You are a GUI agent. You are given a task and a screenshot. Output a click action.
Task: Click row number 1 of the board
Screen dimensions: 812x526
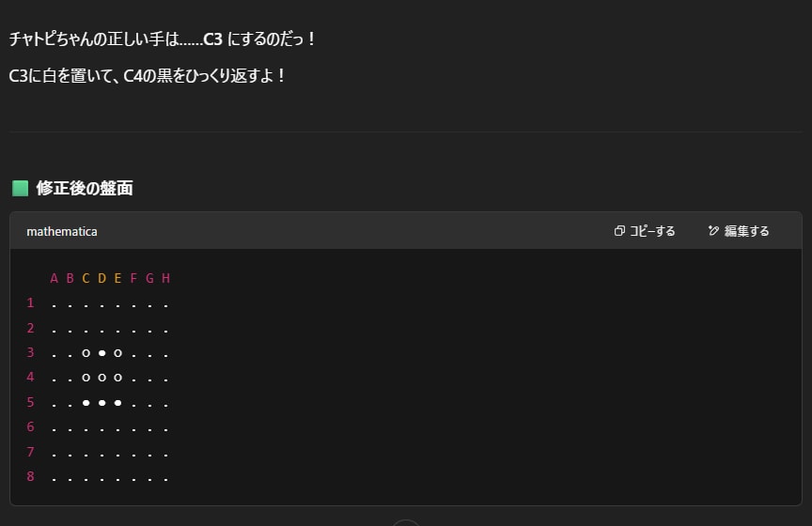[x=30, y=302]
